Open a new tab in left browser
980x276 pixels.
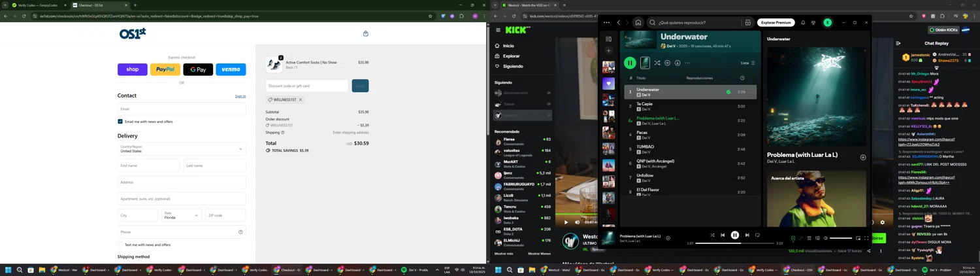pos(135,5)
